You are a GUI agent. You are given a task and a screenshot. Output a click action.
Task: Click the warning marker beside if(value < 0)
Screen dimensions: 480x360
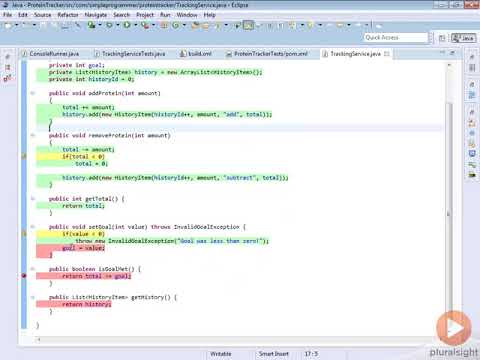(24, 234)
